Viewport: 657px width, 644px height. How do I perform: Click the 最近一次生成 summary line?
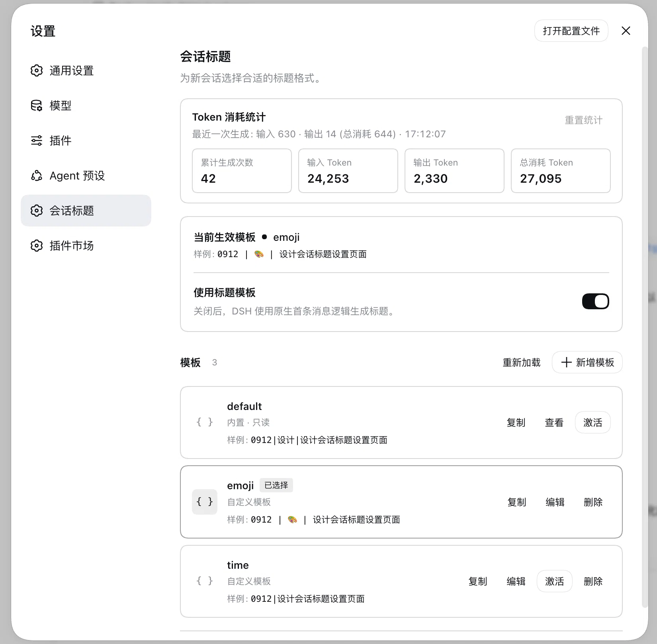(319, 134)
